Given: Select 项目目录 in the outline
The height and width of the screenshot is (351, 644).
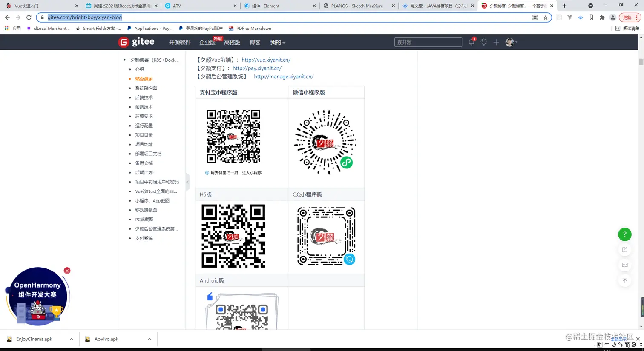Looking at the screenshot, I should pyautogui.click(x=144, y=135).
